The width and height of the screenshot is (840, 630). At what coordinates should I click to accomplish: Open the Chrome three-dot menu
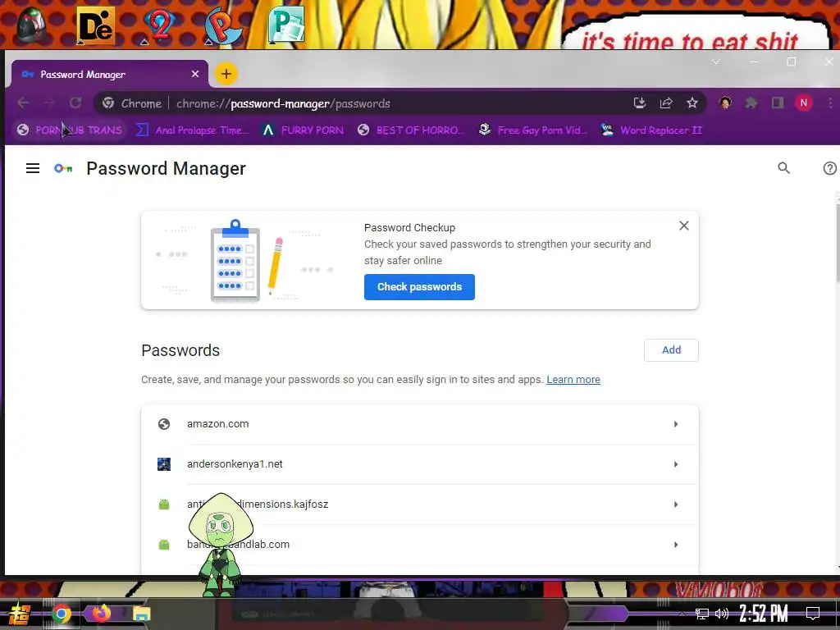point(830,103)
